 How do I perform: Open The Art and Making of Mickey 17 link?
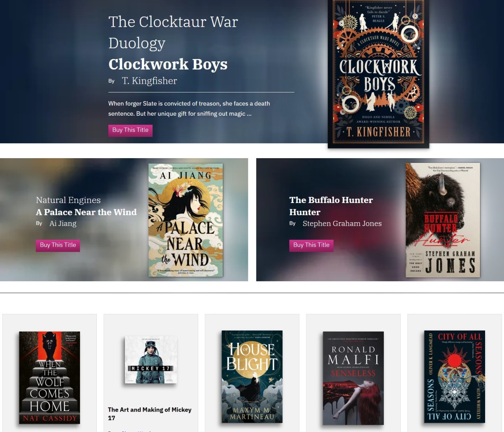(150, 414)
